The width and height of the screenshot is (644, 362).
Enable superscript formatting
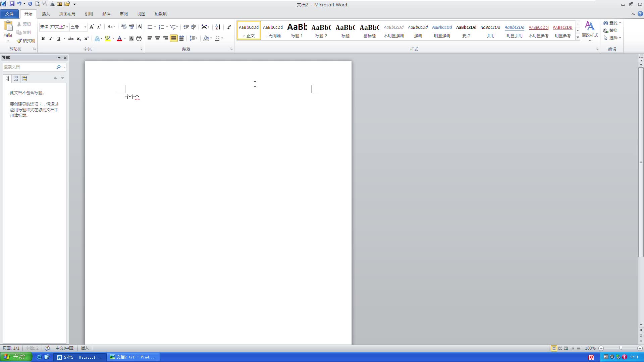click(x=86, y=39)
